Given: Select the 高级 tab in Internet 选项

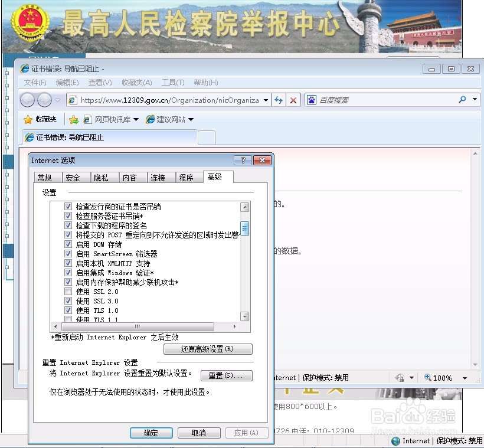Looking at the screenshot, I should point(218,177).
